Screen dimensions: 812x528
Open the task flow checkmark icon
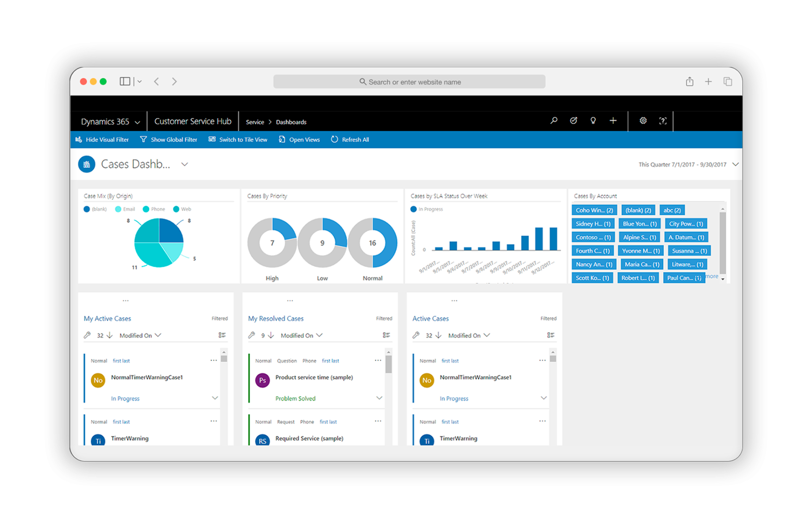573,121
